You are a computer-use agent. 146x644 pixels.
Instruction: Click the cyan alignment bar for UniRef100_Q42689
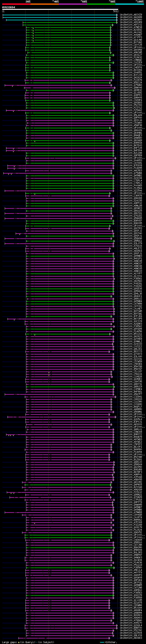click(60, 17)
